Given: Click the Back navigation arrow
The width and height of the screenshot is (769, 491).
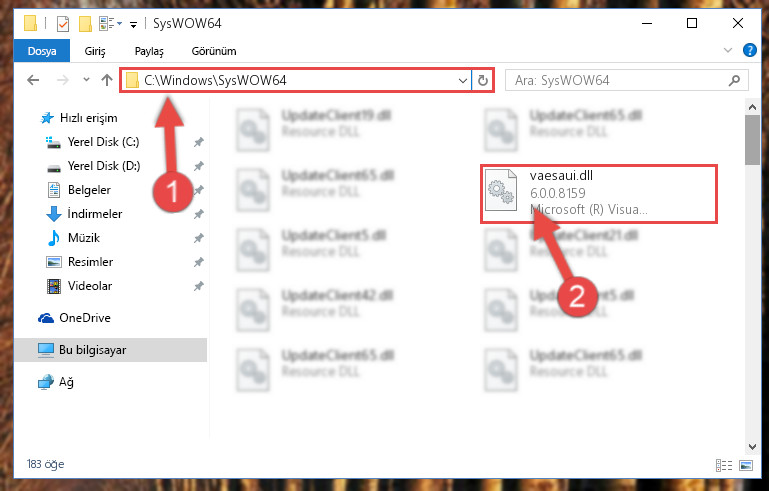Looking at the screenshot, I should (x=33, y=80).
